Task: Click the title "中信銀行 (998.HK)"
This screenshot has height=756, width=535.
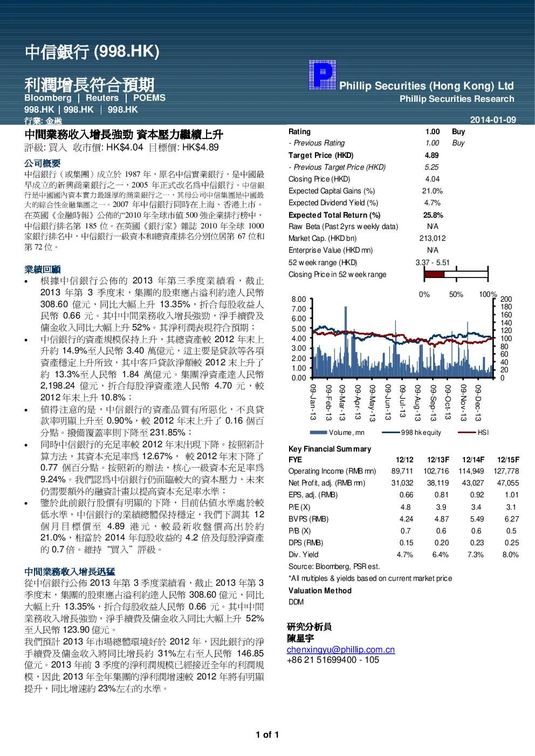Action: click(92, 52)
